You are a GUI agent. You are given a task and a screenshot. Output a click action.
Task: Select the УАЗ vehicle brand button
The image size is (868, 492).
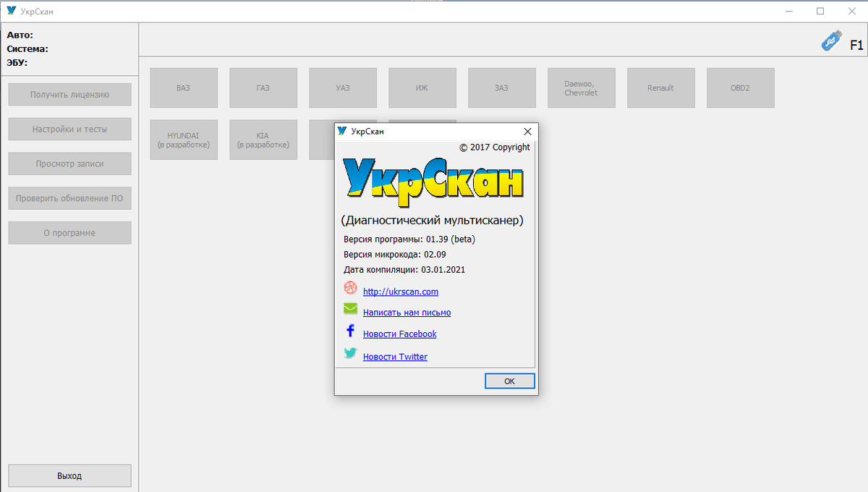point(343,88)
